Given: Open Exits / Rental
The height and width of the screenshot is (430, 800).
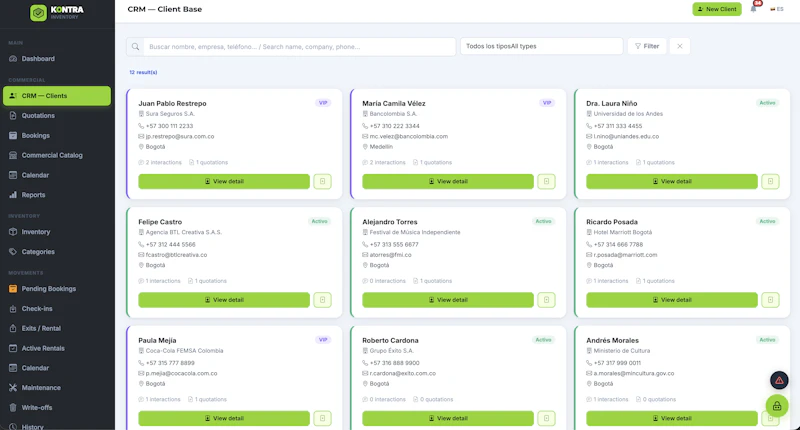Looking at the screenshot, I should pos(57,328).
